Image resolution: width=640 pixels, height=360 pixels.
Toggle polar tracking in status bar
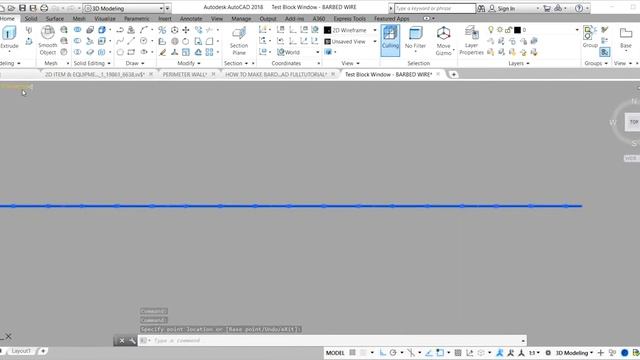393,353
